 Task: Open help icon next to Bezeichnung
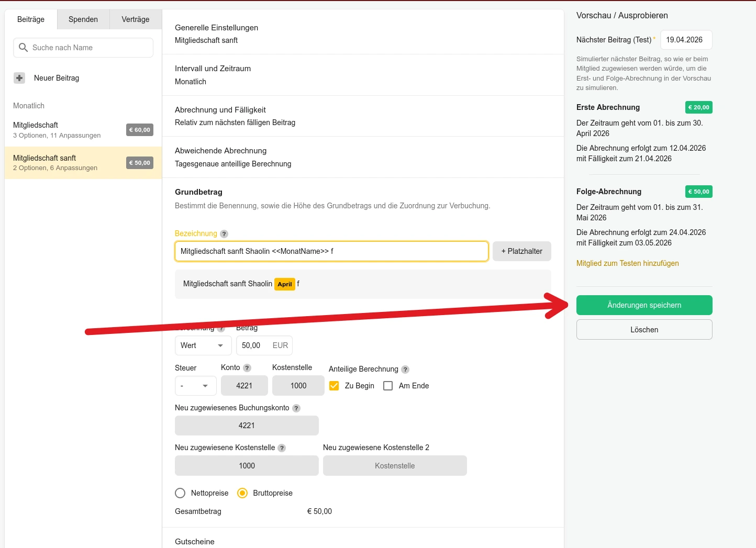[x=224, y=234]
